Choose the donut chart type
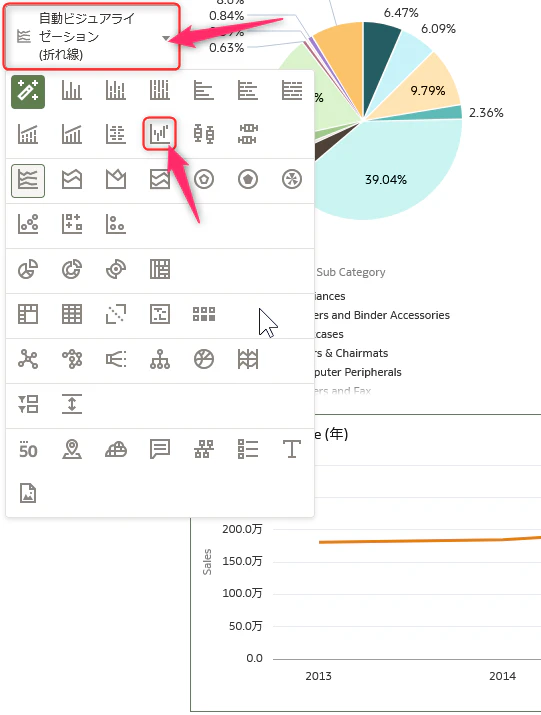This screenshot has width=541, height=715. (72, 269)
